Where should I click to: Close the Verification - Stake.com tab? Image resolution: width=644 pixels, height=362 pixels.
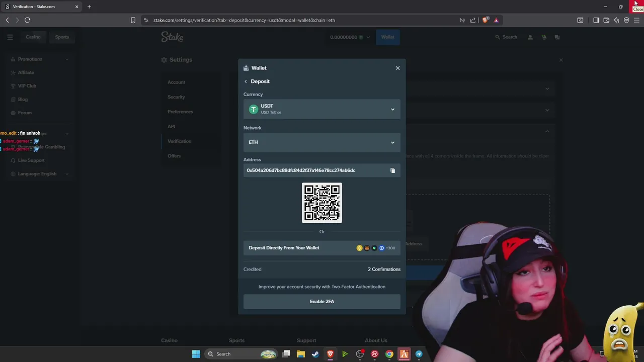click(x=76, y=7)
